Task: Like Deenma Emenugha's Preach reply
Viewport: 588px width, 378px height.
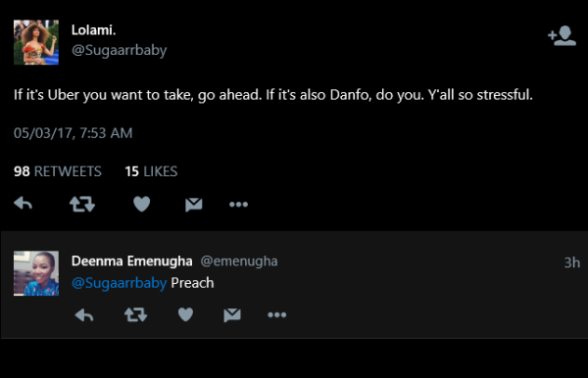Action: pos(185,314)
